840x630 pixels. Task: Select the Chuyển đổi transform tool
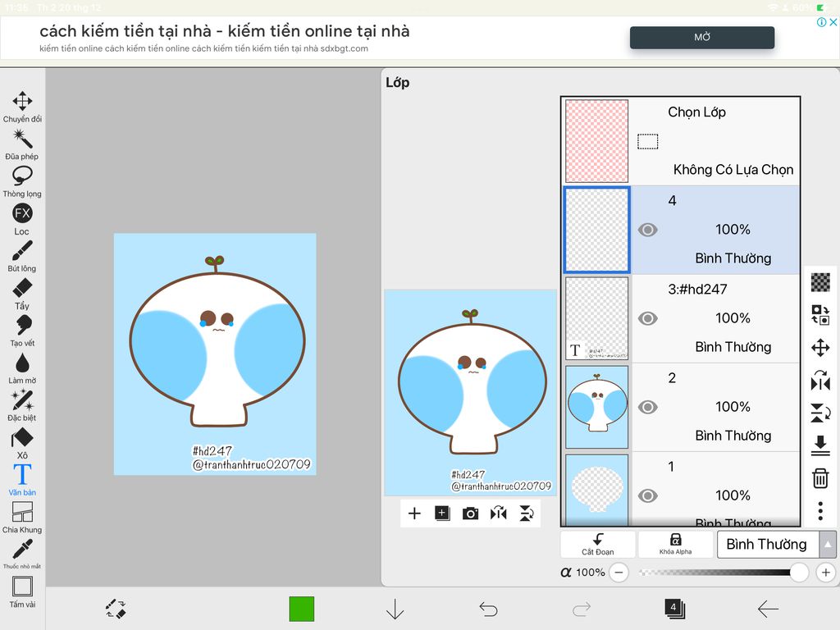coord(22,107)
